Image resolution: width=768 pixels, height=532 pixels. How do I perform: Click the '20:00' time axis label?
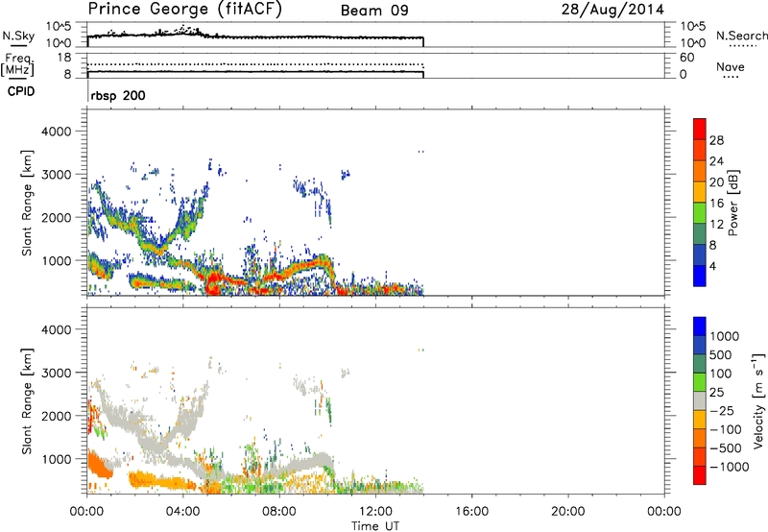(568, 512)
